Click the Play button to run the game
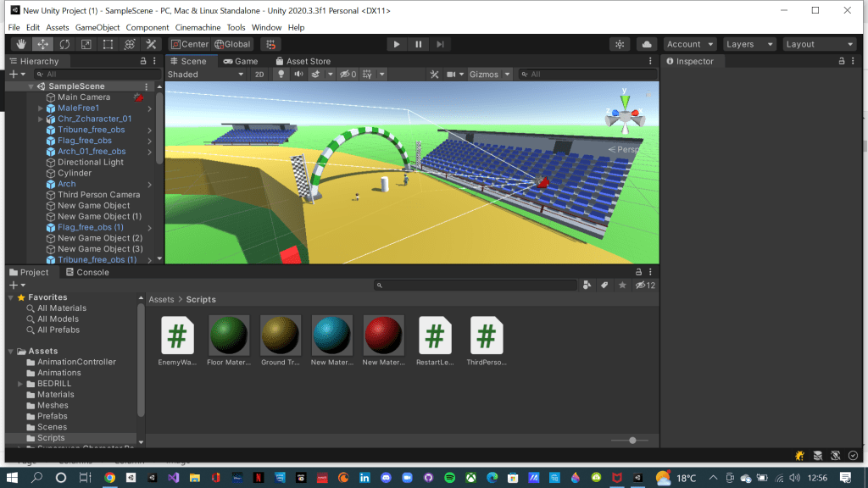 click(x=397, y=44)
